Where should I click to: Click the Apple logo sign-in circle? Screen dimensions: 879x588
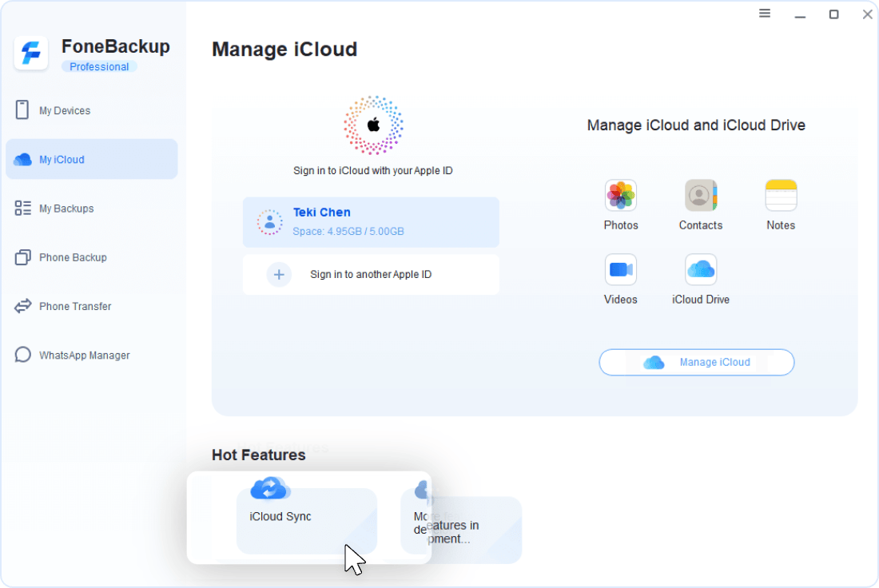point(373,125)
